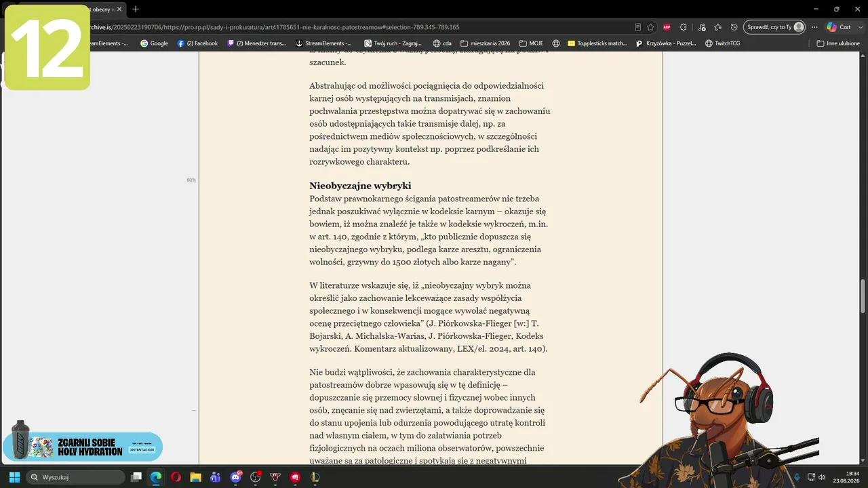Open the 'Krzyżówka - Puzzel...' bookmark
Screen dimensions: 868x488
coord(667,43)
